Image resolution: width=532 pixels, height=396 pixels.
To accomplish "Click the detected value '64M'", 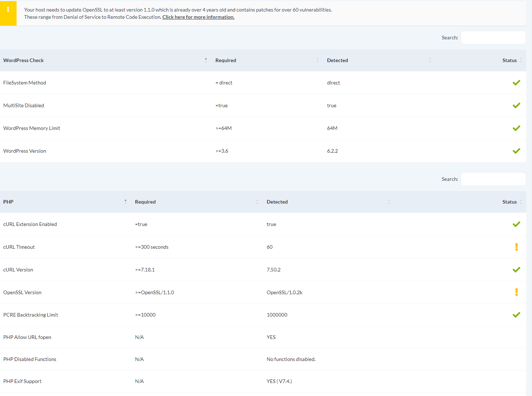I will pos(332,128).
